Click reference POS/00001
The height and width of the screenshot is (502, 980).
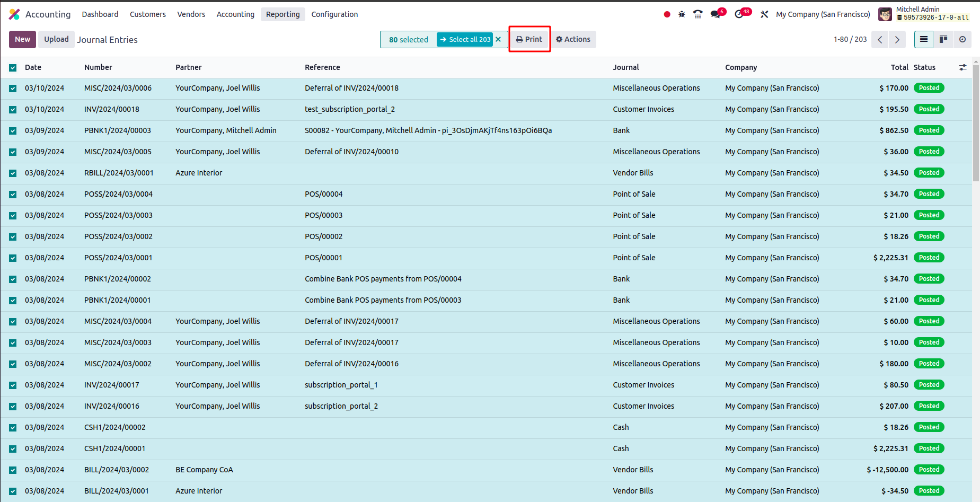(x=323, y=258)
